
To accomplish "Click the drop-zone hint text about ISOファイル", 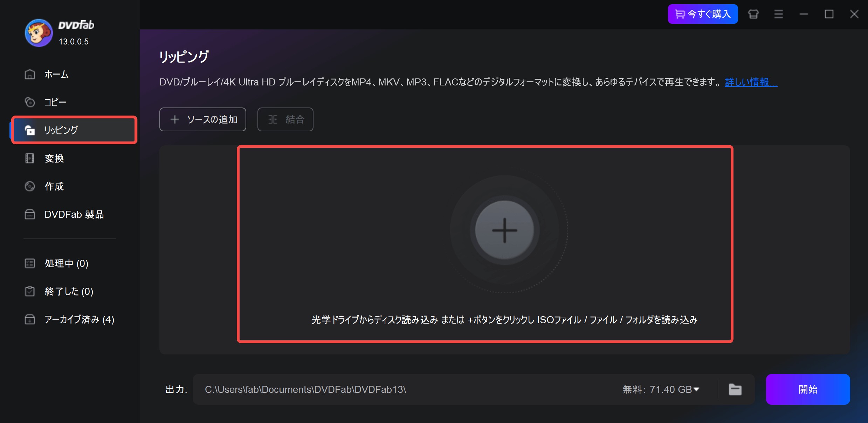I will coord(504,320).
